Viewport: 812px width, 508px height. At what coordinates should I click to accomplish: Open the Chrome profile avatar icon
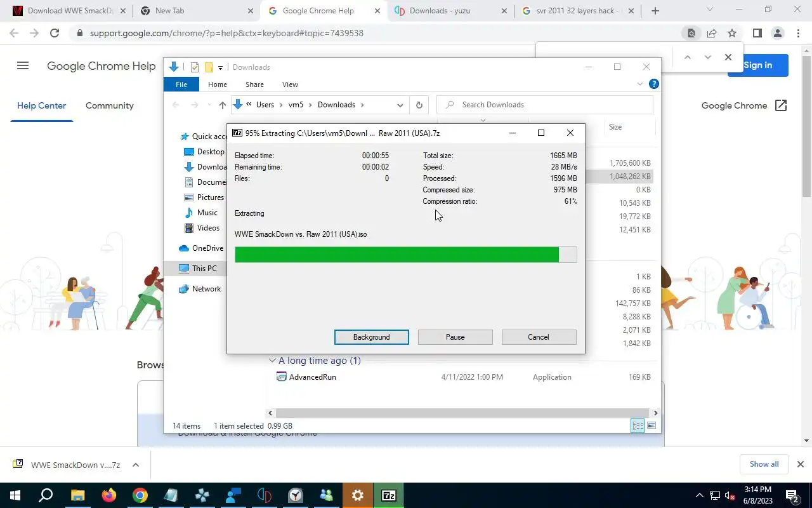click(x=777, y=33)
